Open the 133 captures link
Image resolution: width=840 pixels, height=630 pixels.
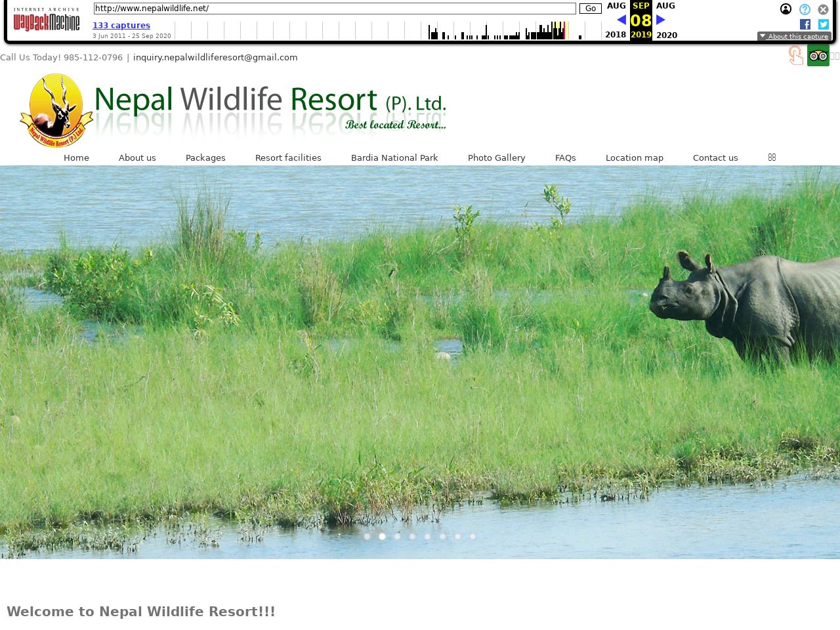point(121,26)
